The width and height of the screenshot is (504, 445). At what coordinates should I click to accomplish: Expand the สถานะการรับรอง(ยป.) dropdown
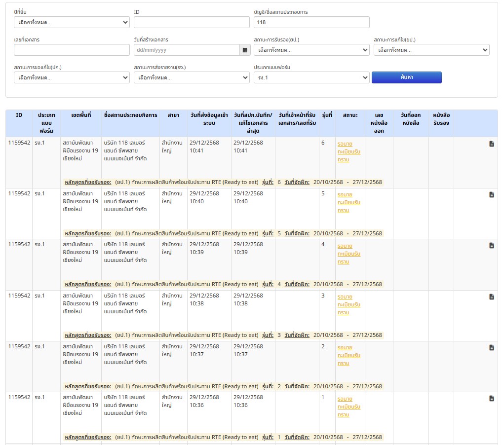click(311, 50)
